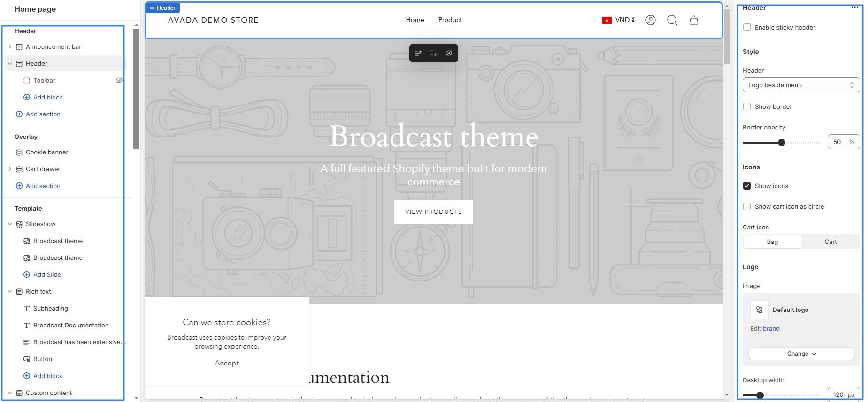Open the three-dot menu in Header settings panel
This screenshot has width=868, height=402.
(854, 7)
